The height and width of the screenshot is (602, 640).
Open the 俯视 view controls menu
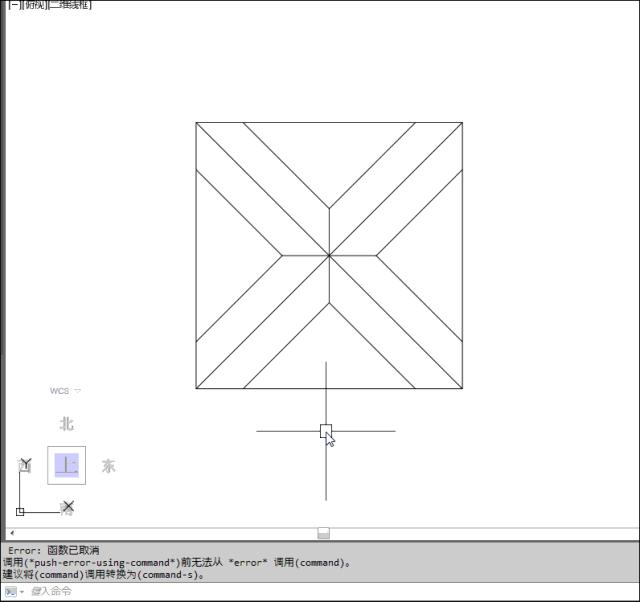pos(34,5)
